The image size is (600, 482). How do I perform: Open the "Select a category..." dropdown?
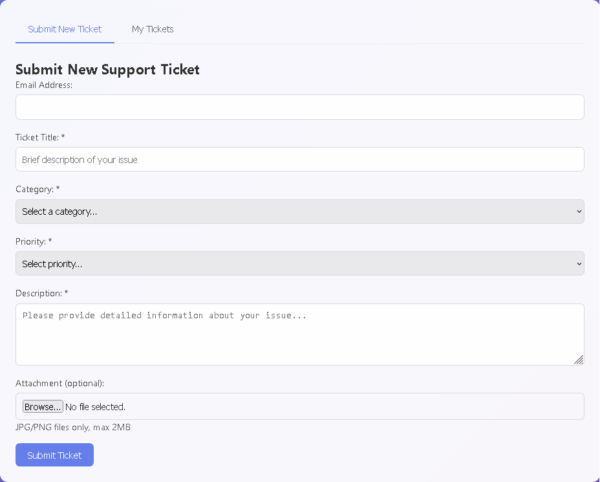click(300, 212)
